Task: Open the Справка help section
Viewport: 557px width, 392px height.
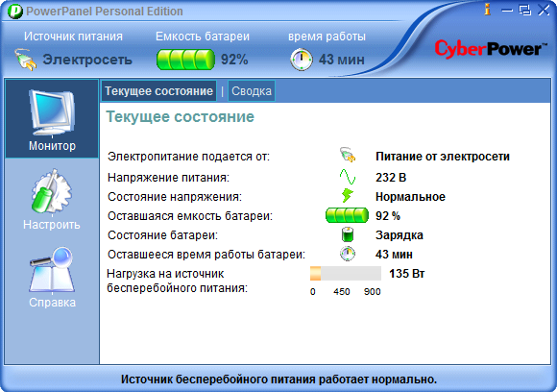Action: click(52, 278)
